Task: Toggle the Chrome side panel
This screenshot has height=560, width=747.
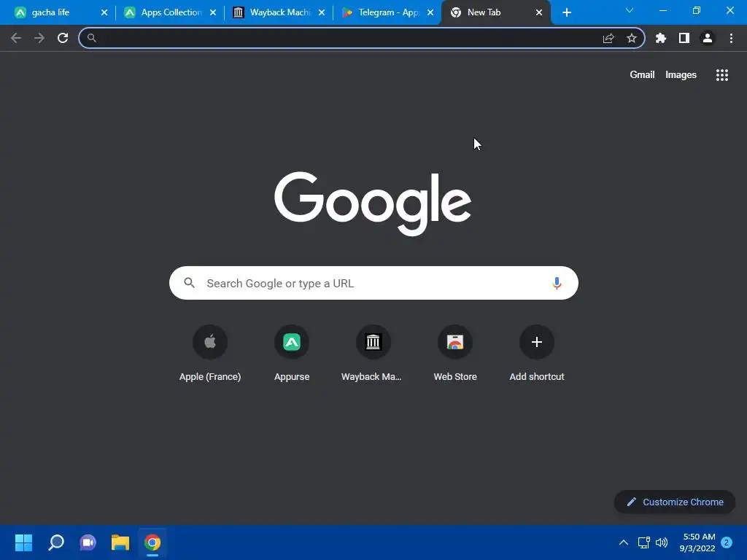Action: point(684,38)
